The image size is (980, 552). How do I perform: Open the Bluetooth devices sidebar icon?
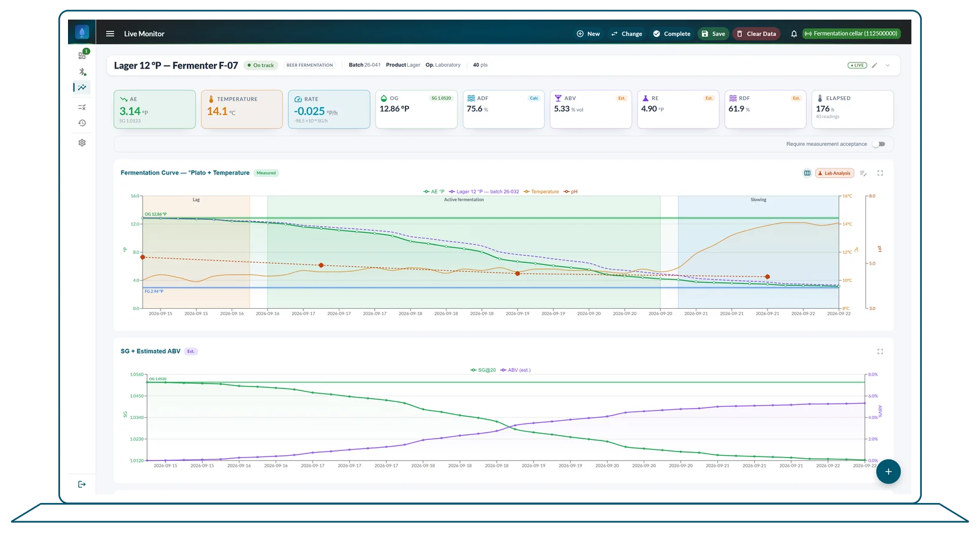pyautogui.click(x=82, y=72)
